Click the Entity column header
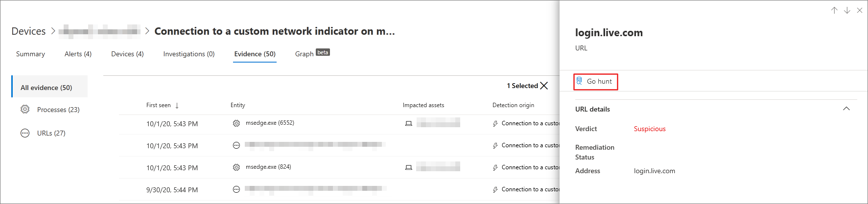This screenshot has height=204, width=868. click(238, 105)
